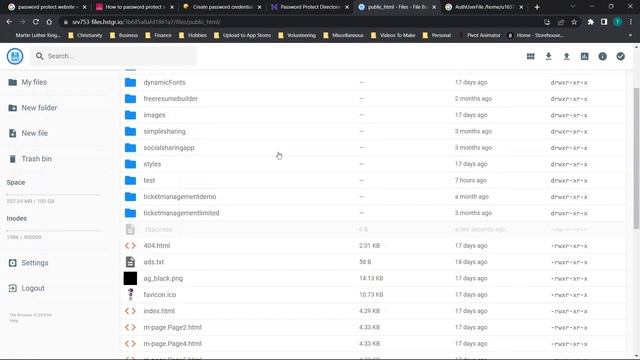Click the favicon.ico thumbnail

point(131,294)
